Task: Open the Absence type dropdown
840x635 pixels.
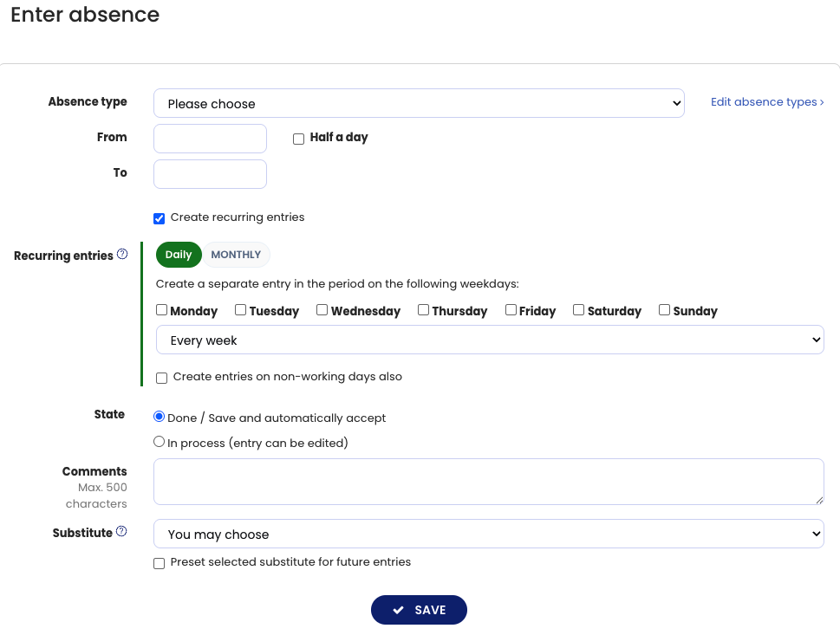Action: pyautogui.click(x=419, y=103)
